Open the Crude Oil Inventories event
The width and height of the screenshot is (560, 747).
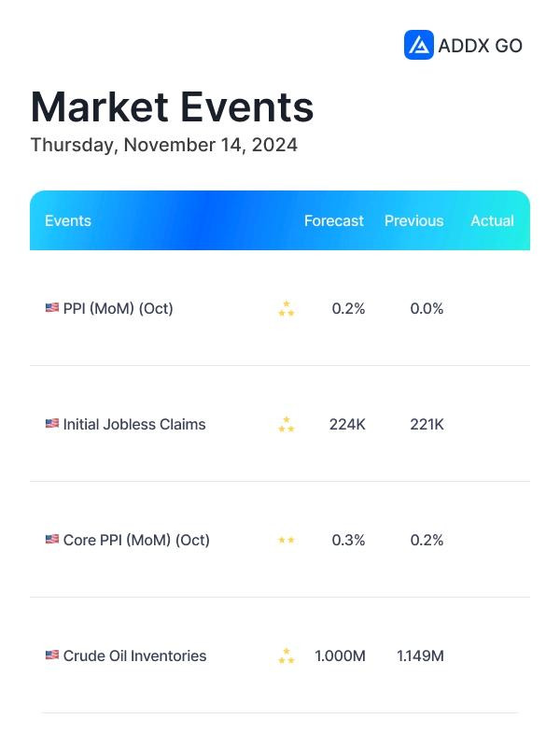tap(134, 655)
